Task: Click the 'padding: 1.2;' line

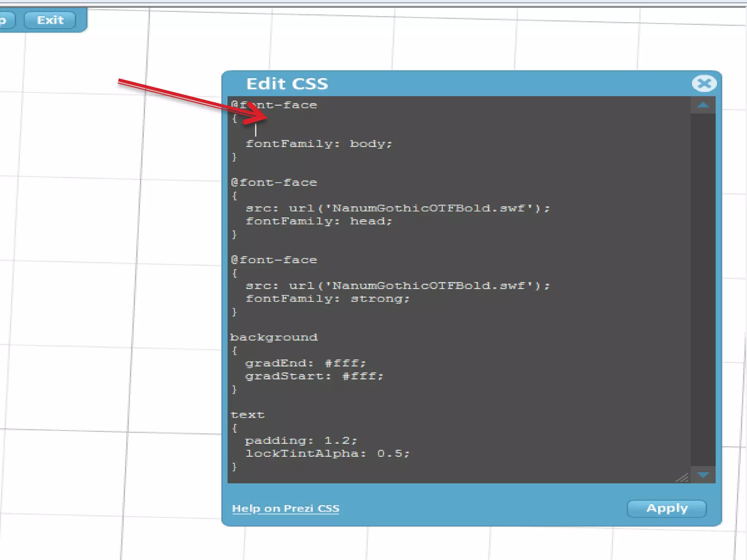Action: (x=301, y=440)
